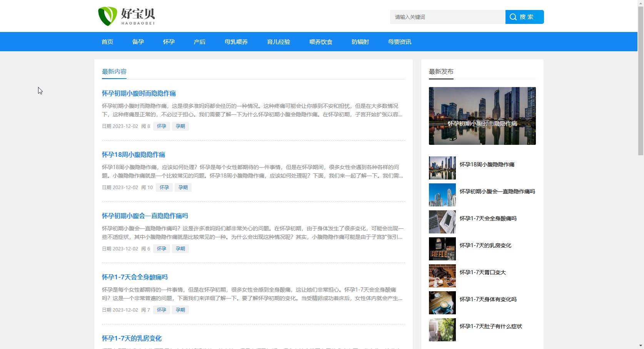Open sidebar link 怀孕1-7天会全身酸痛吗
Image resolution: width=644 pixels, height=349 pixels.
pyautogui.click(x=488, y=218)
